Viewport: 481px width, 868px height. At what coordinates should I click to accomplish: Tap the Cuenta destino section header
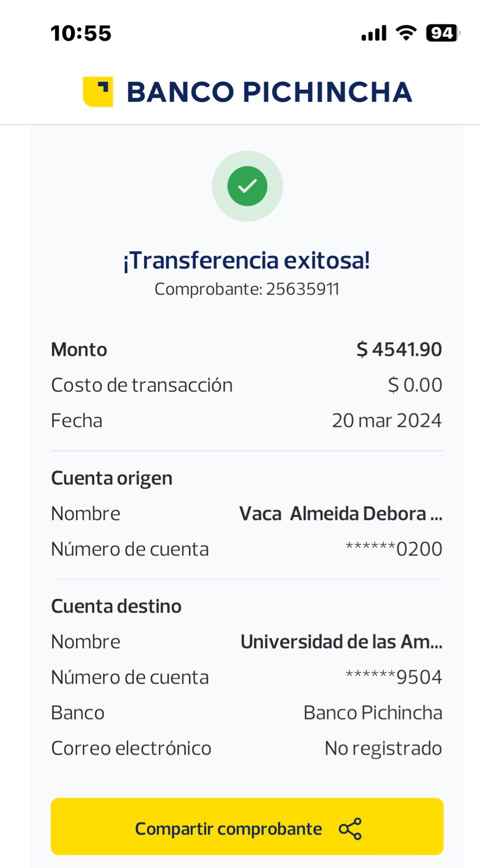(116, 606)
